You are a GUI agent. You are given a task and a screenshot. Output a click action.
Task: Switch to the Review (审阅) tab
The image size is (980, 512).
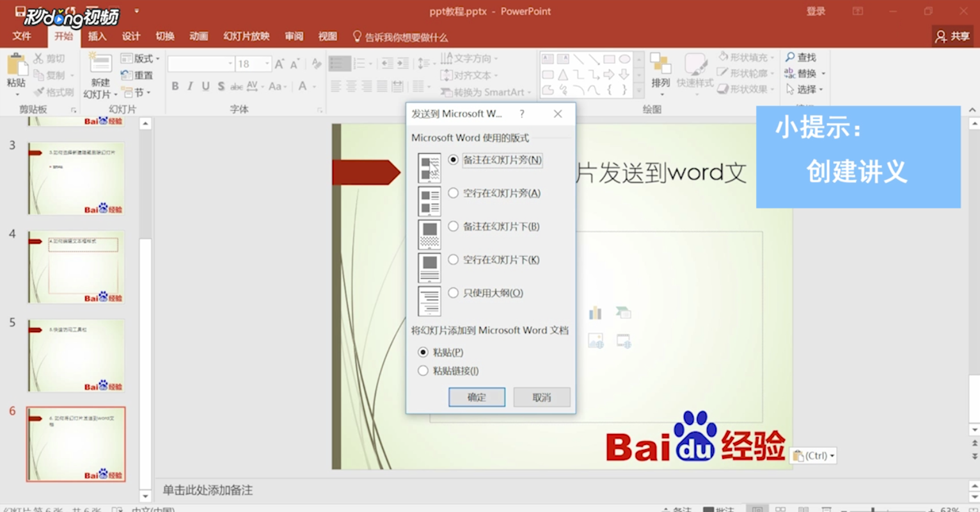coord(294,36)
